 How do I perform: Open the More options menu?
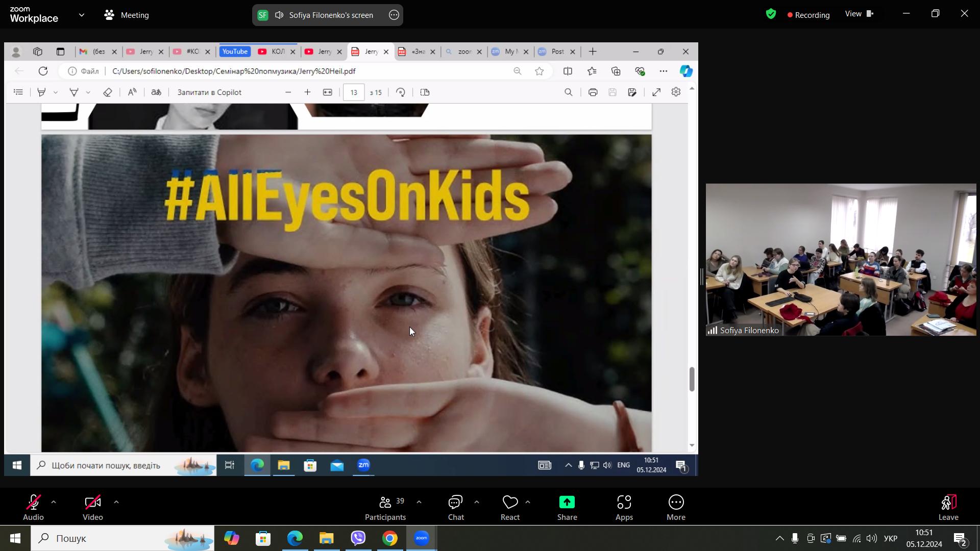[x=675, y=508]
